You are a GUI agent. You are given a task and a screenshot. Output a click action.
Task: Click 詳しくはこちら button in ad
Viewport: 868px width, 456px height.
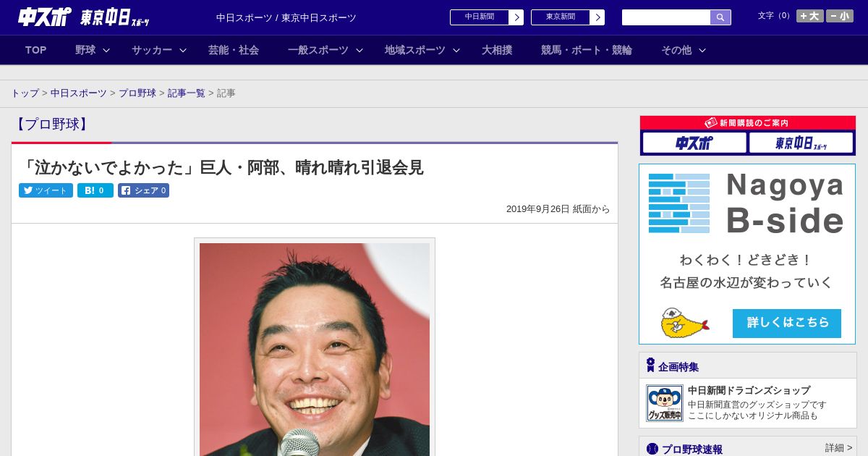pos(787,323)
